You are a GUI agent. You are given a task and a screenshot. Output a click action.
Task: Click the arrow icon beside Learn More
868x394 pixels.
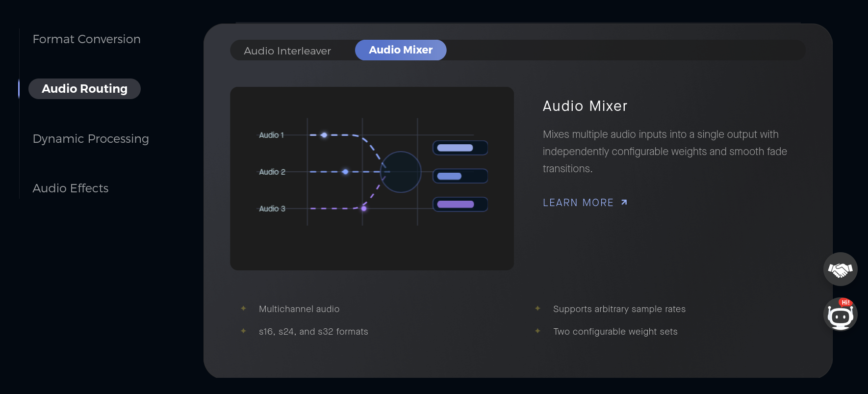point(624,202)
